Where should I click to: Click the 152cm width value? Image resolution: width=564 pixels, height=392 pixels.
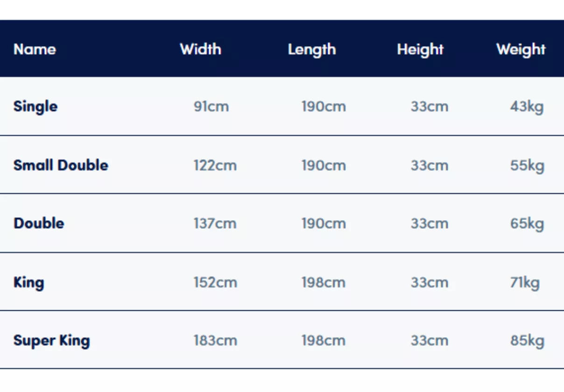[215, 282]
